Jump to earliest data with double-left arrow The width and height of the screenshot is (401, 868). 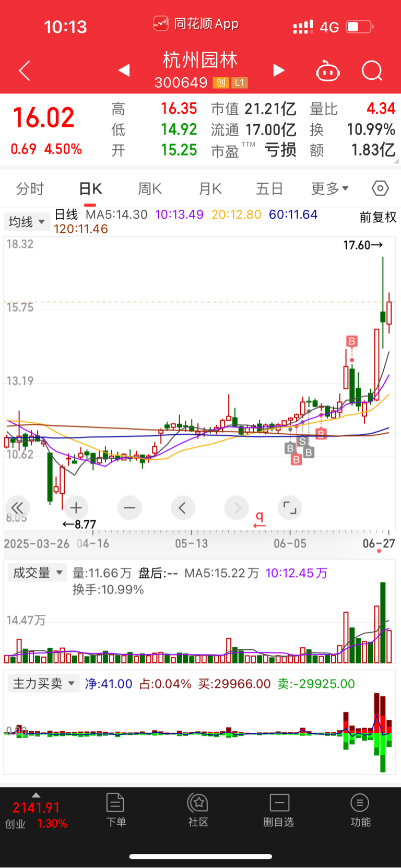click(17, 507)
